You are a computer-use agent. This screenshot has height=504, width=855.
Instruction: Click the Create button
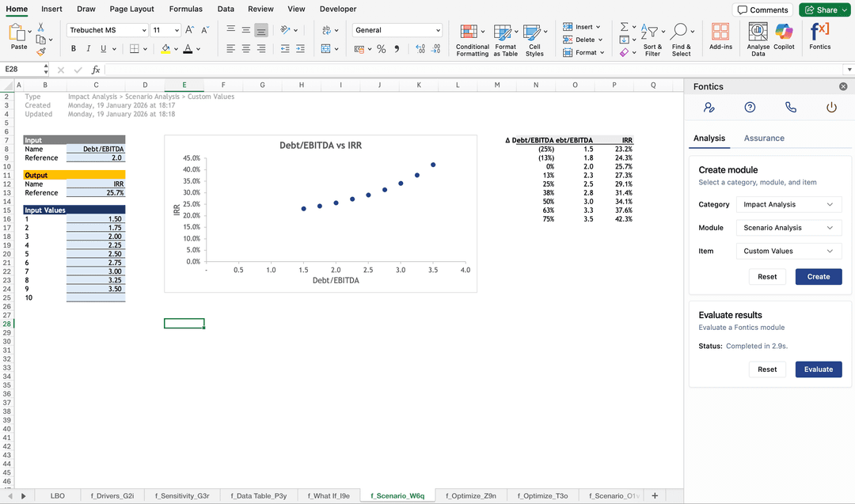pos(819,277)
